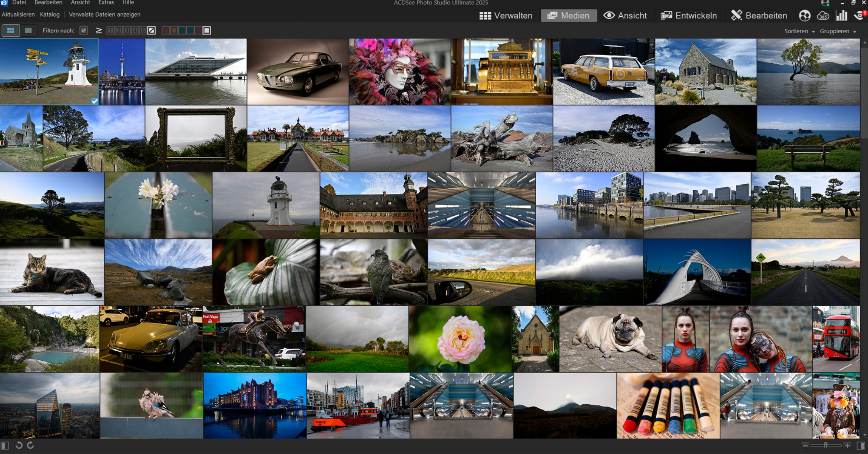
Task: Select the green vintage sports car thumbnail
Action: 298,72
